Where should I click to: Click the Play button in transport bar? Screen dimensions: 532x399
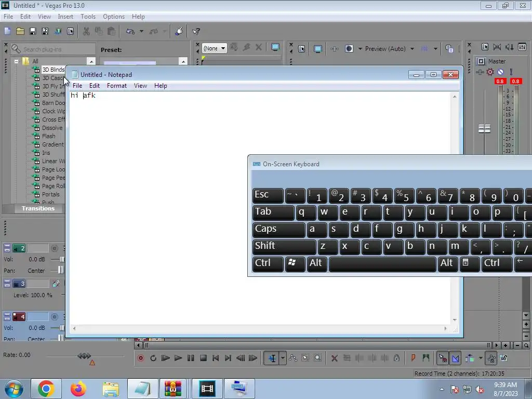(x=178, y=358)
